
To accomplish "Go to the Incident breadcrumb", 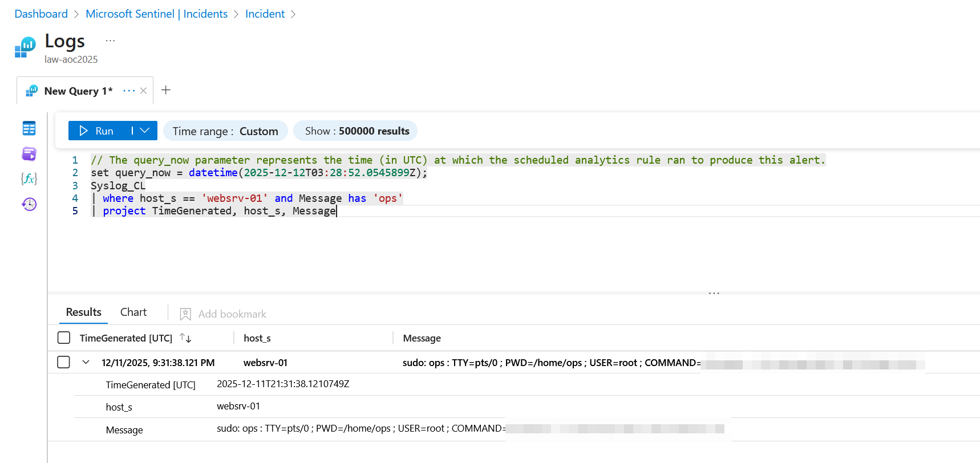I will point(265,14).
